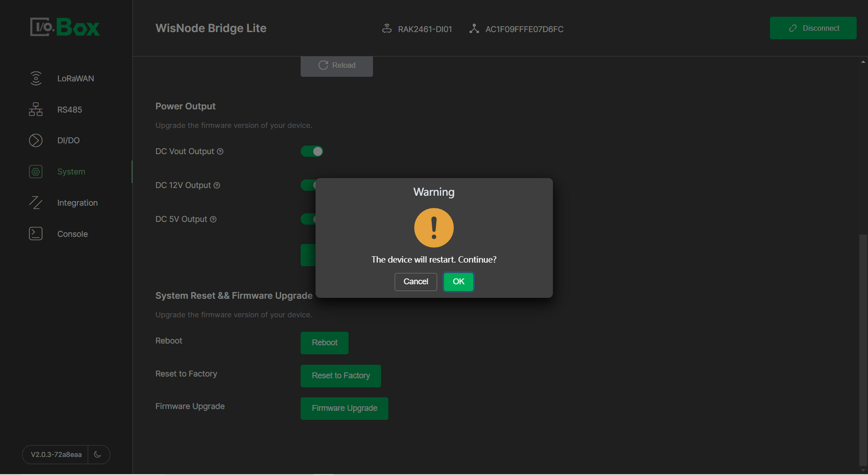868x475 pixels.
Task: Open the LoRaWAN menu item
Action: coord(75,79)
